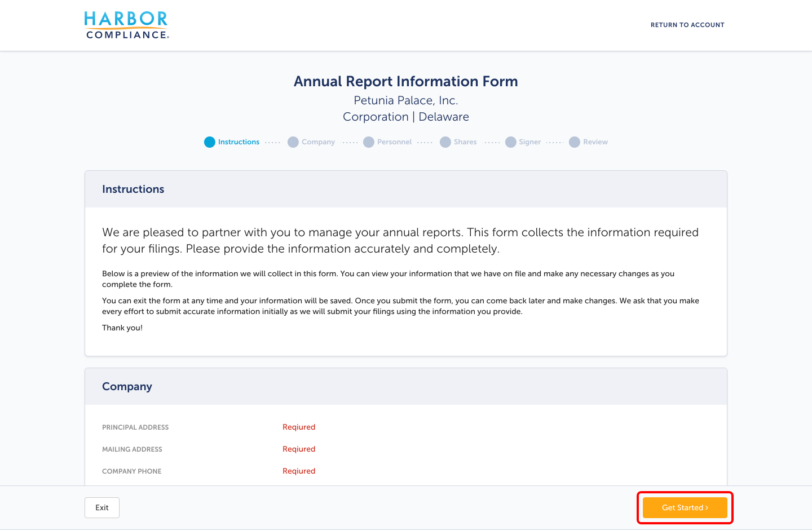This screenshot has width=812, height=530.
Task: Select the Signer step circle
Action: (511, 142)
